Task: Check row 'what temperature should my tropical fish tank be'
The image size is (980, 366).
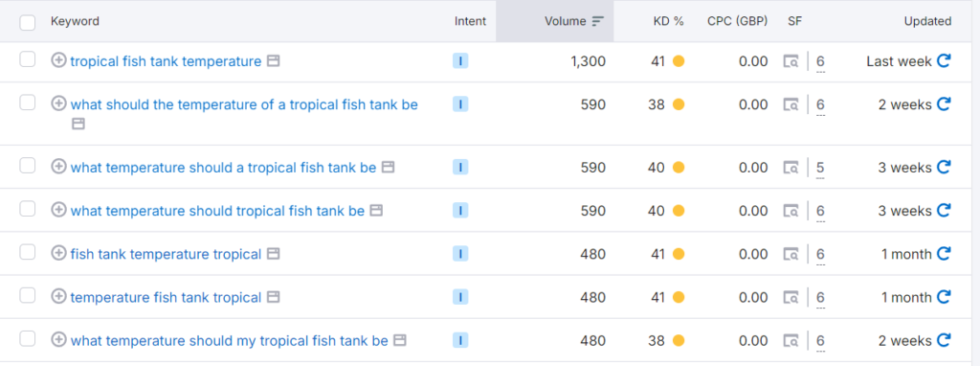Action: point(28,339)
